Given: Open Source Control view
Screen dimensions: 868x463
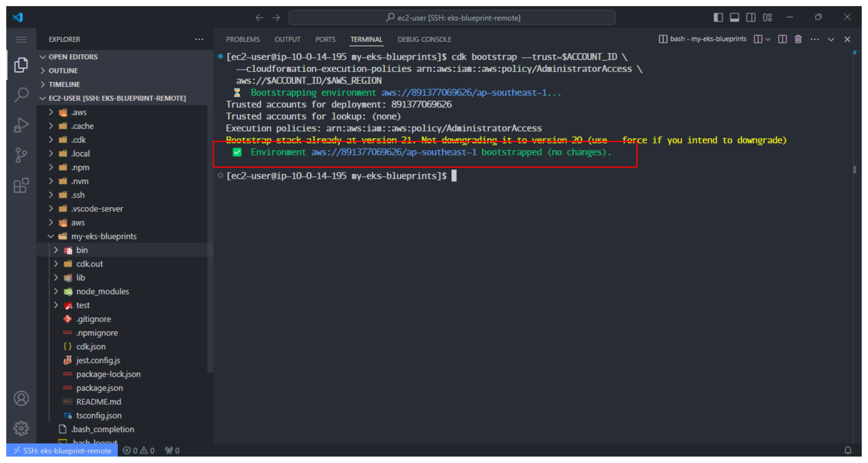Looking at the screenshot, I should pyautogui.click(x=21, y=155).
